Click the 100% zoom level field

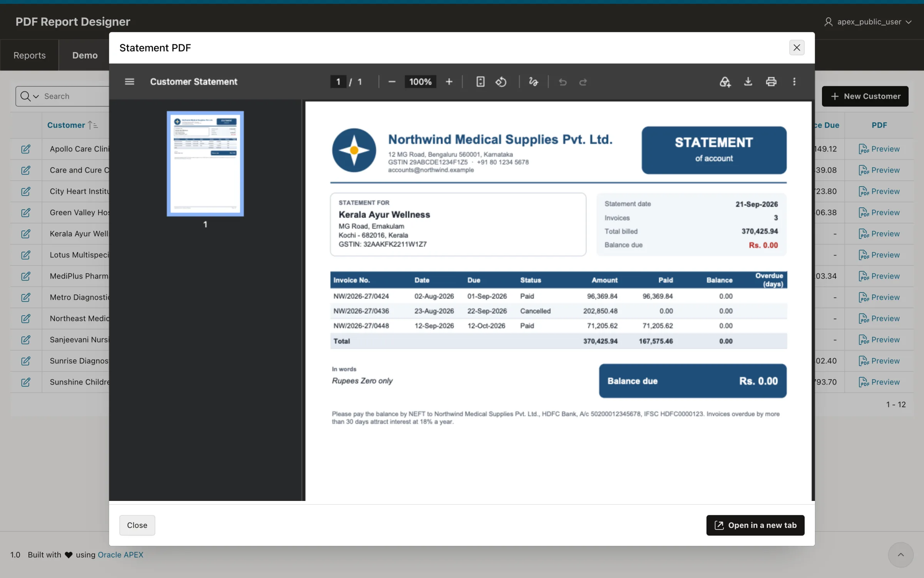[420, 82]
